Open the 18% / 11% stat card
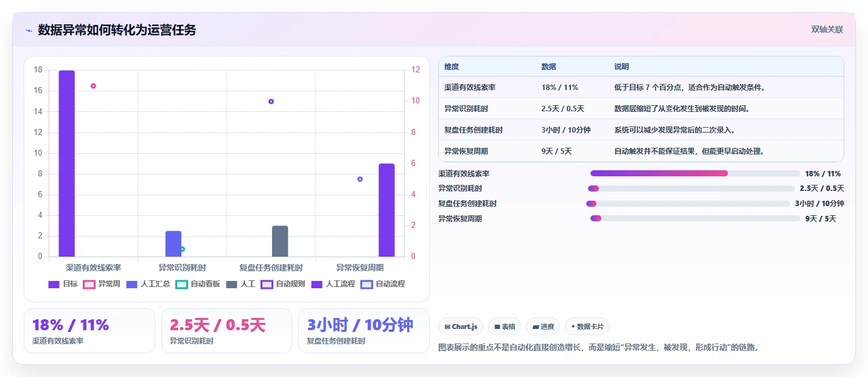The width and height of the screenshot is (868, 377). pos(89,331)
